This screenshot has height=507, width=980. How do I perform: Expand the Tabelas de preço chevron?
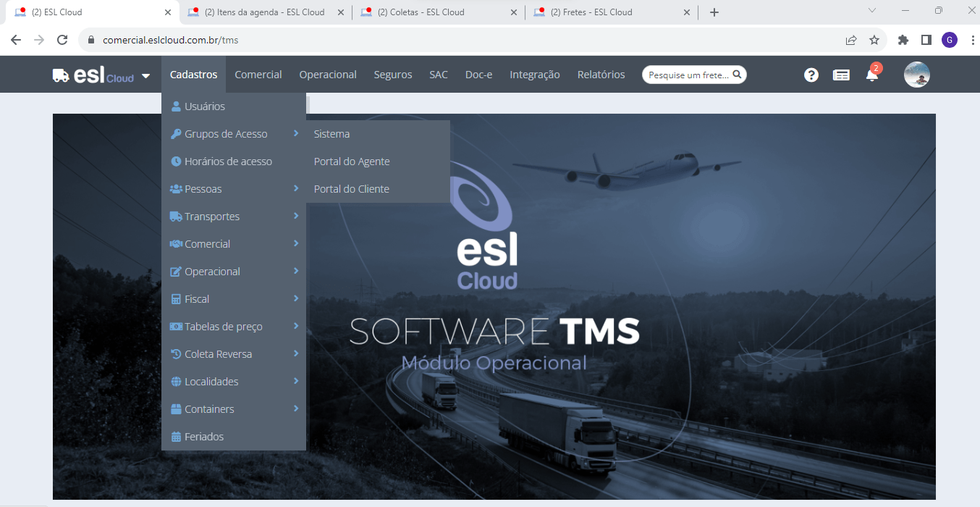[296, 326]
